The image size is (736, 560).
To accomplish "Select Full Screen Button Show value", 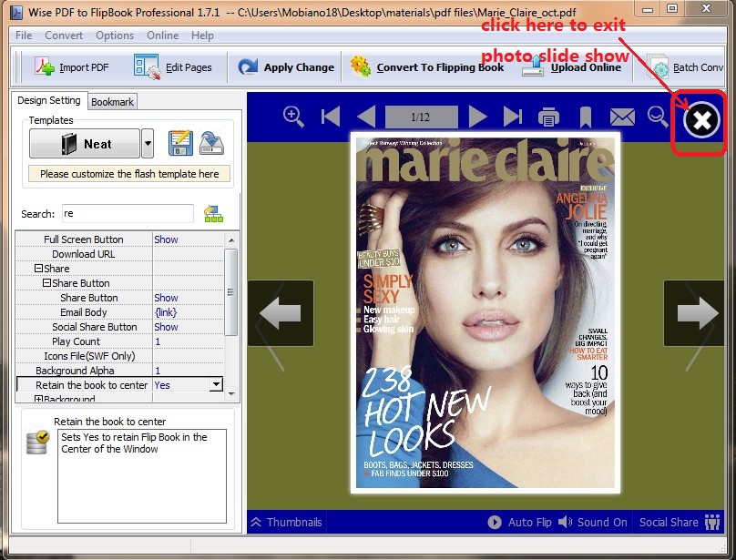I will tap(166, 239).
